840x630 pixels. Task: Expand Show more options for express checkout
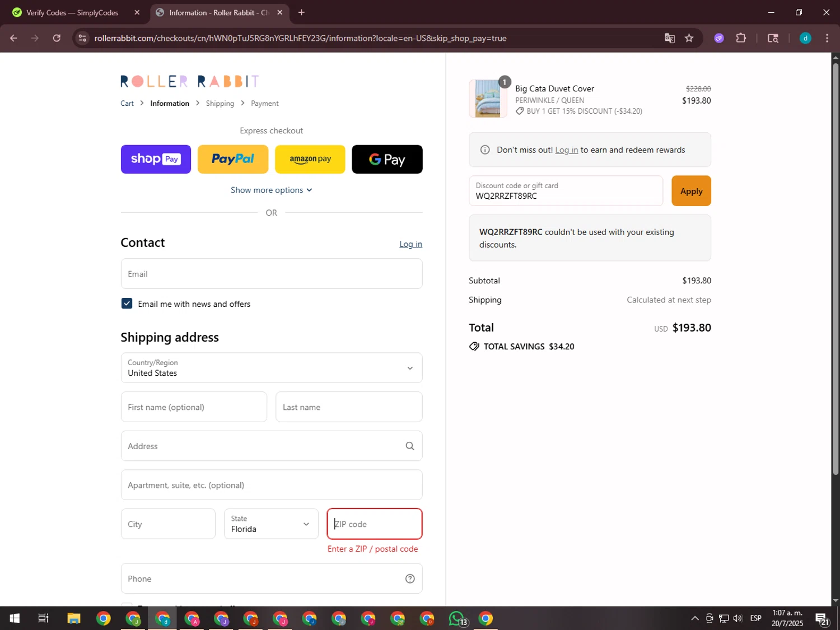(272, 190)
